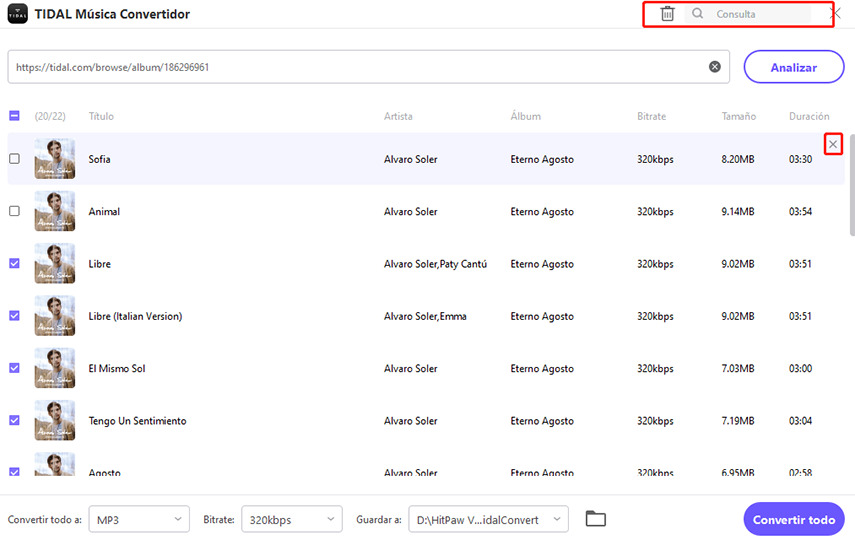Click the TIDAL app logo icon
Viewport: 855px width, 540px height.
[x=17, y=14]
